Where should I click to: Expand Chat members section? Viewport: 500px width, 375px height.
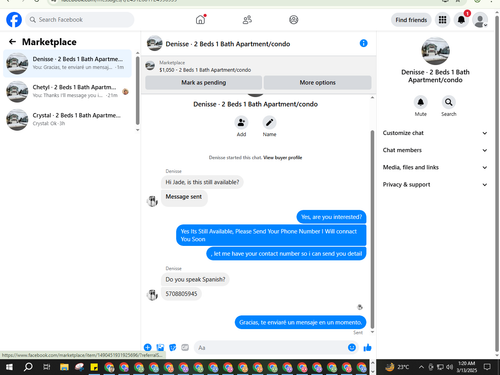pos(435,150)
